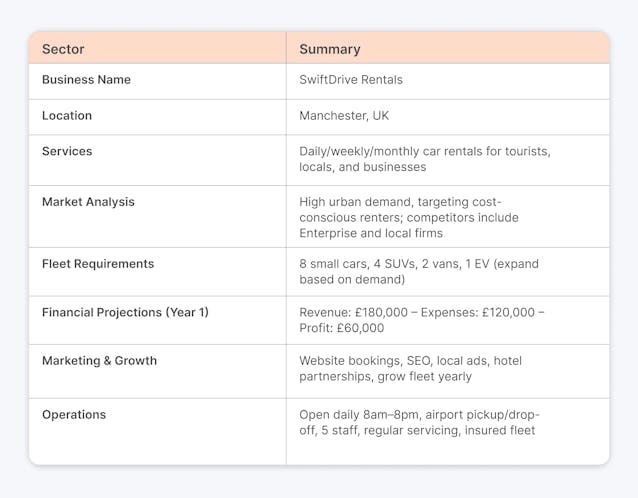Select Financial Projections (Year 1) label
This screenshot has height=498, width=638.
point(125,313)
